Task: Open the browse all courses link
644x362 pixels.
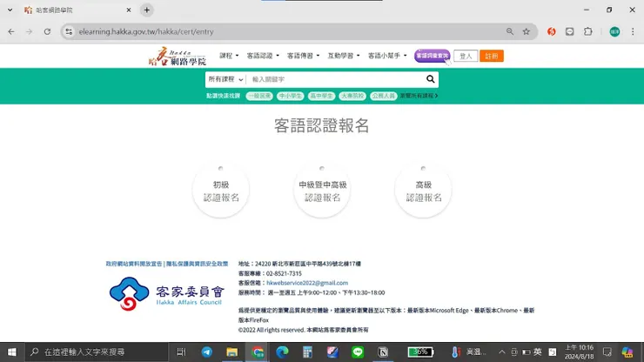Action: [419, 96]
